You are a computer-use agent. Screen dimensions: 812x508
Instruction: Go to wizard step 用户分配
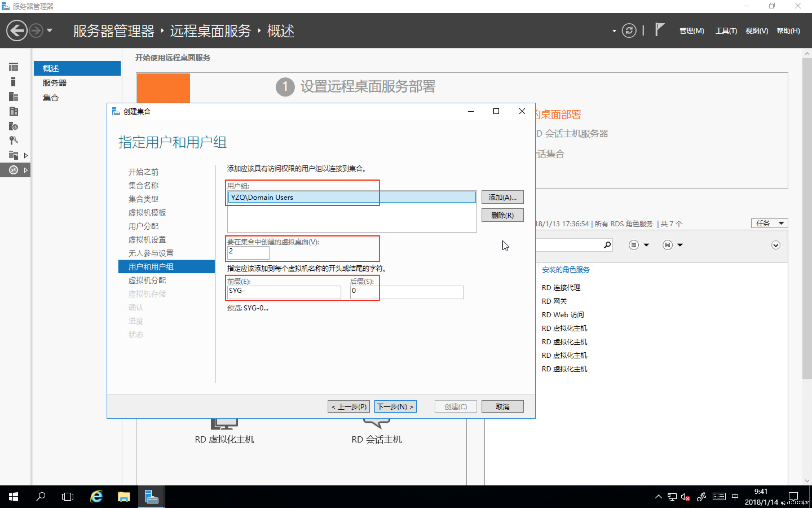[x=143, y=226]
